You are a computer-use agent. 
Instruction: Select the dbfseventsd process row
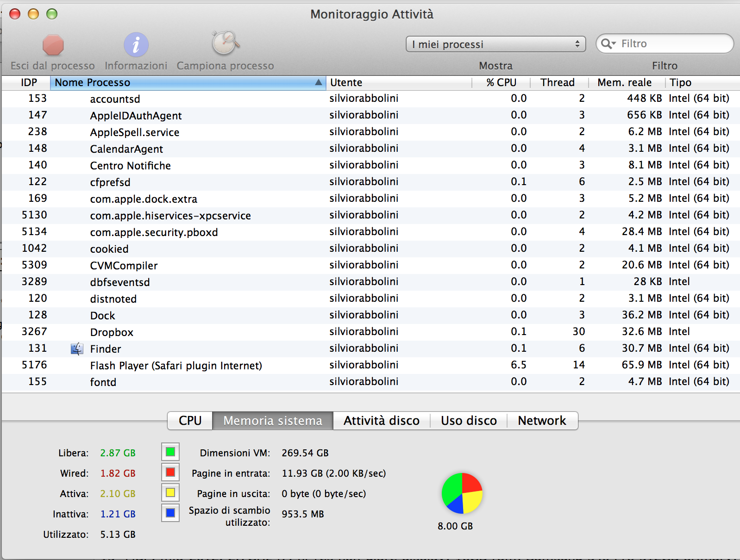coord(370,282)
